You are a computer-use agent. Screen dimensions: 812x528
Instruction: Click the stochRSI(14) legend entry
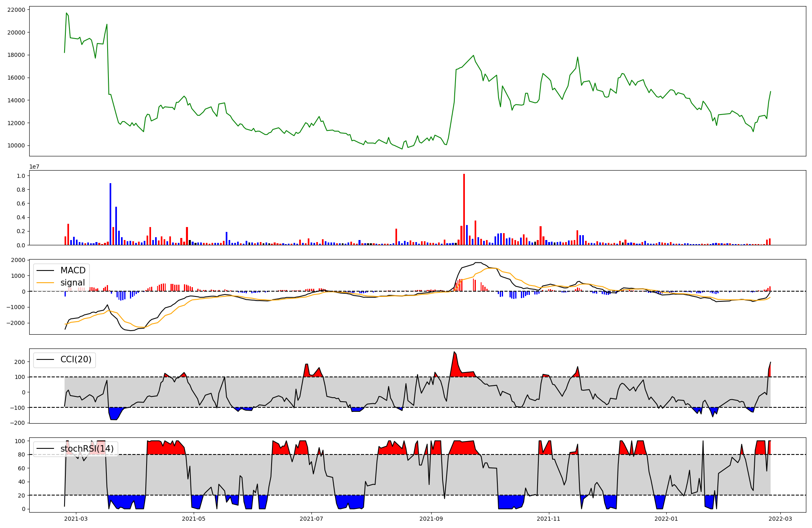tap(87, 449)
